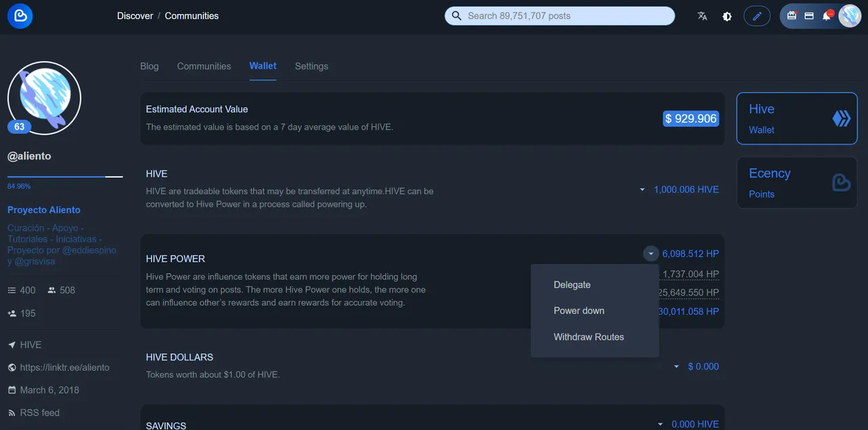Viewport: 868px width, 430px height.
Task: Select the Hive Wallet card
Action: (797, 119)
